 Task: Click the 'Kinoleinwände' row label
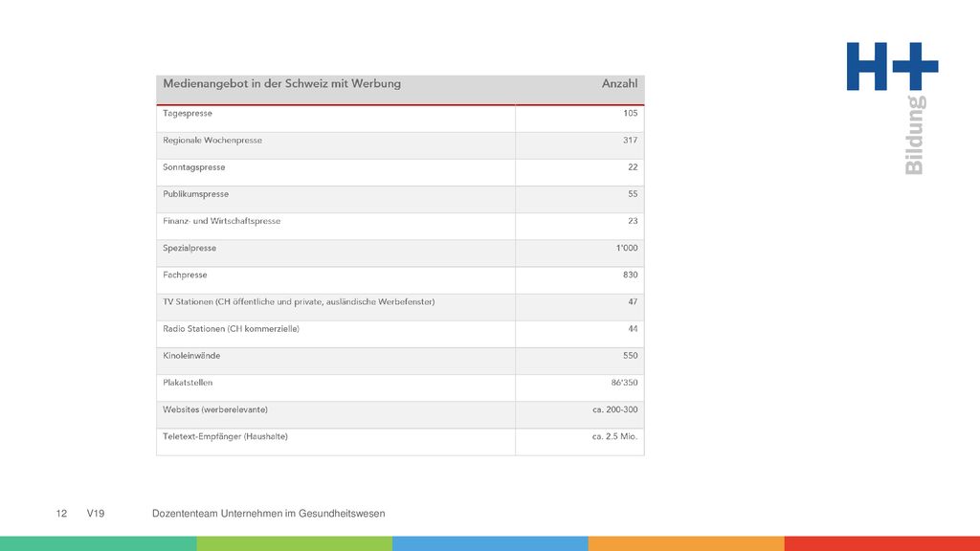(x=191, y=356)
